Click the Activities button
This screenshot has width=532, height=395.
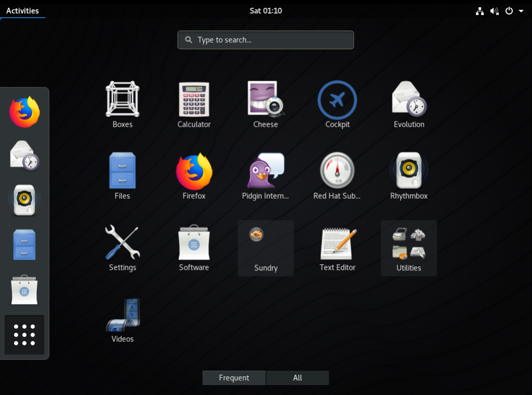pyautogui.click(x=22, y=11)
